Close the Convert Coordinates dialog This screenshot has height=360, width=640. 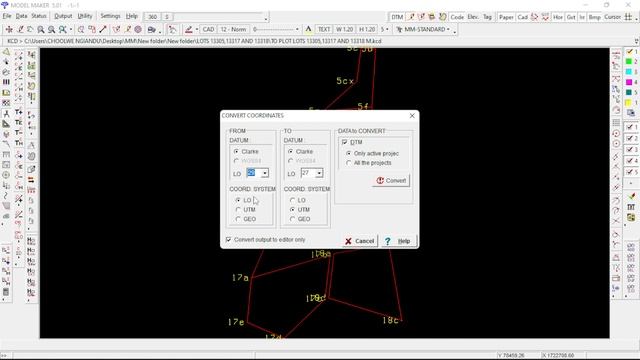pos(412,116)
